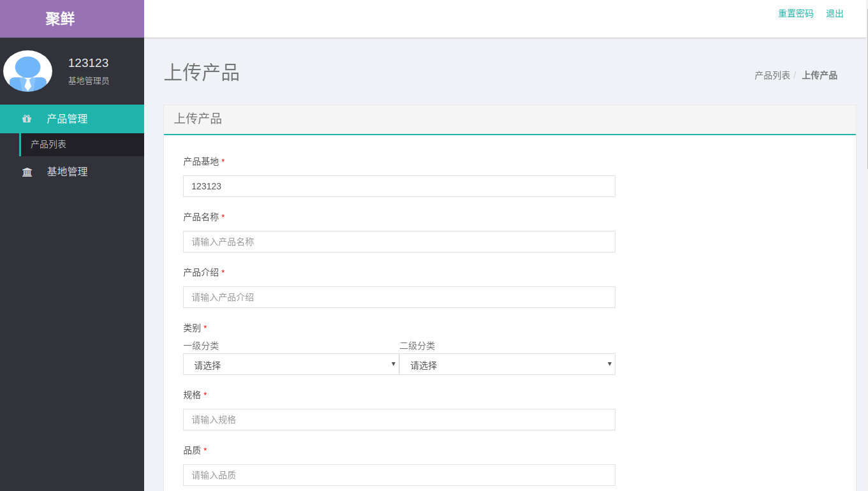868x491 pixels.
Task: Open the 一级分类 dropdown
Action: 290,365
